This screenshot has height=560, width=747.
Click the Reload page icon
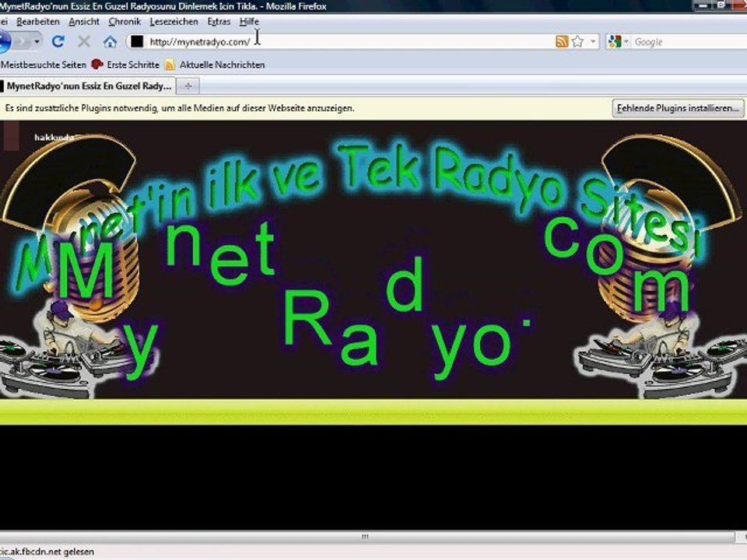58,42
